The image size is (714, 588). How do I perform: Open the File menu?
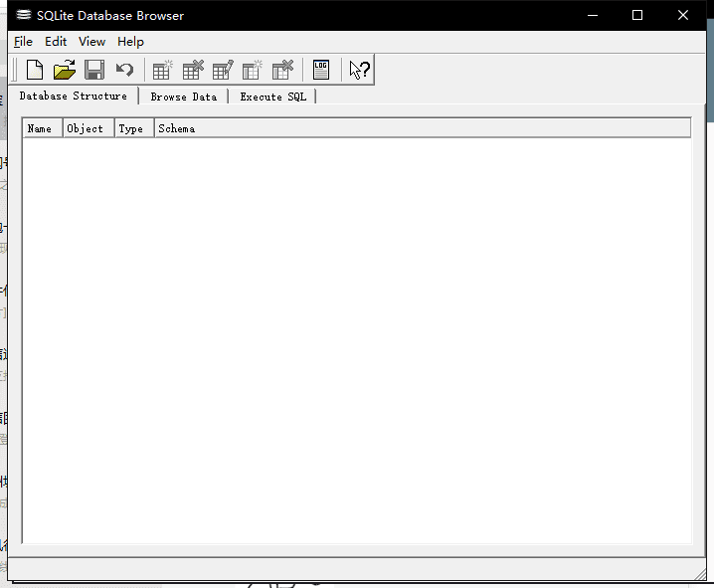[x=23, y=42]
